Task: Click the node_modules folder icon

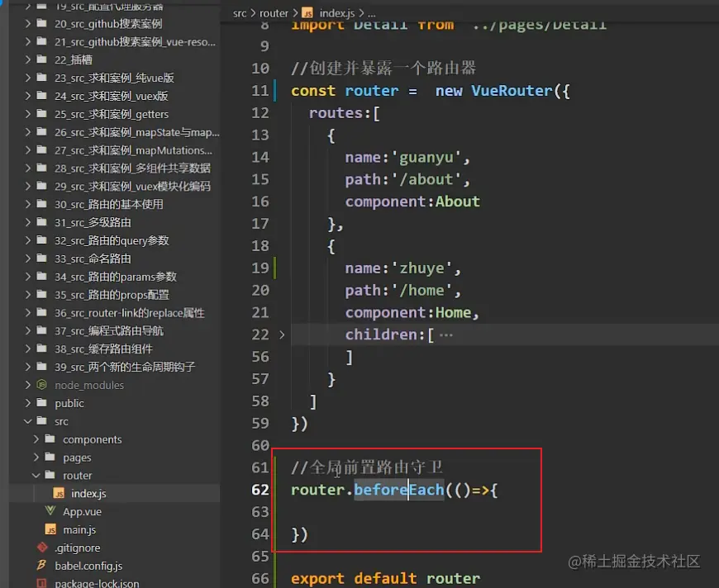Action: coord(41,385)
